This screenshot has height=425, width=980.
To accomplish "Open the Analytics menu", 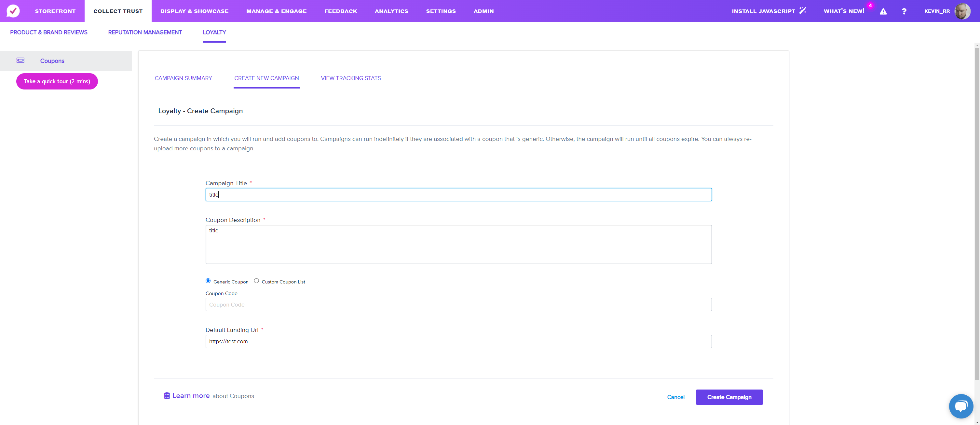I will tap(391, 11).
